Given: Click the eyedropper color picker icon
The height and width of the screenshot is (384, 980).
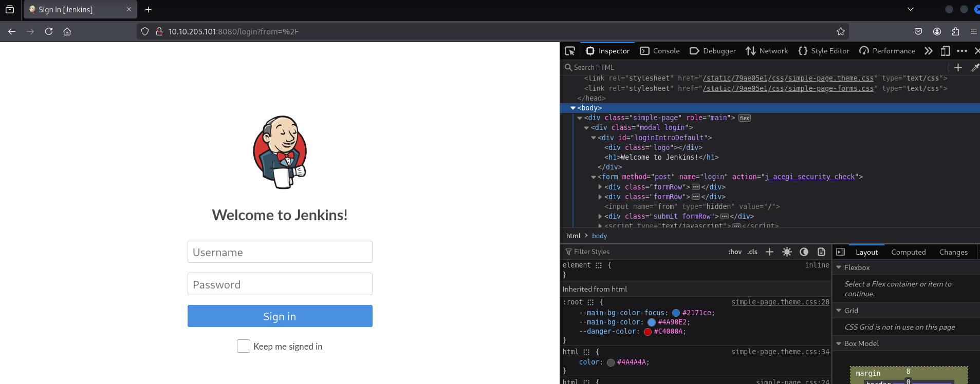Looking at the screenshot, I should coord(975,67).
